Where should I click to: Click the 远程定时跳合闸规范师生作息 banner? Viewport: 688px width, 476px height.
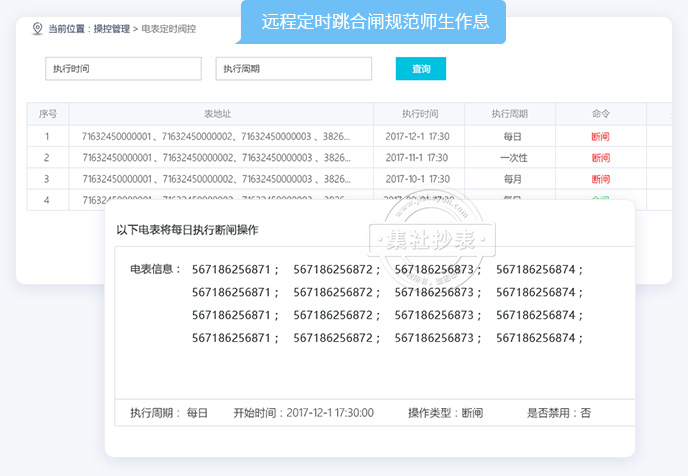372,21
